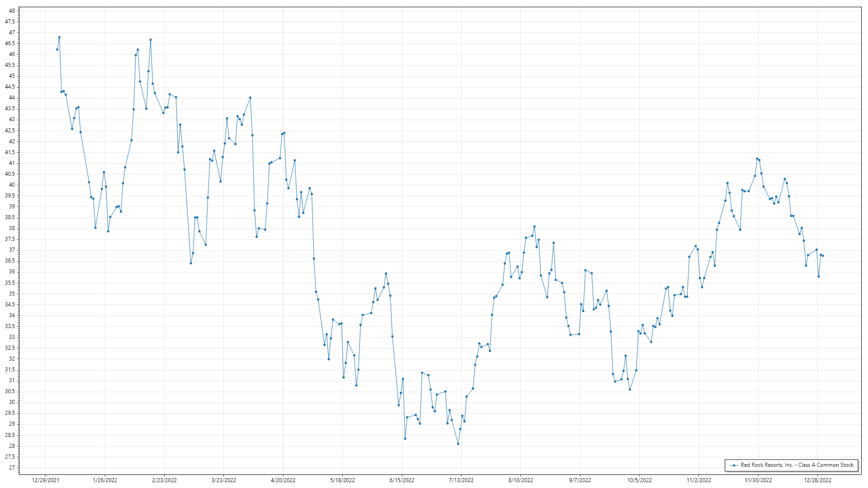The height and width of the screenshot is (488, 868).
Task: Select the 4/20/2022 date tick label
Action: [283, 480]
